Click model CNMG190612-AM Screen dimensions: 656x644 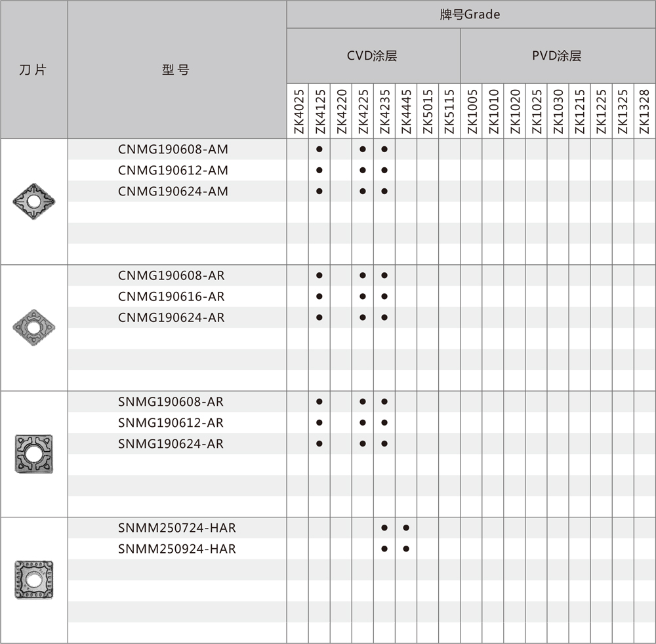point(173,171)
